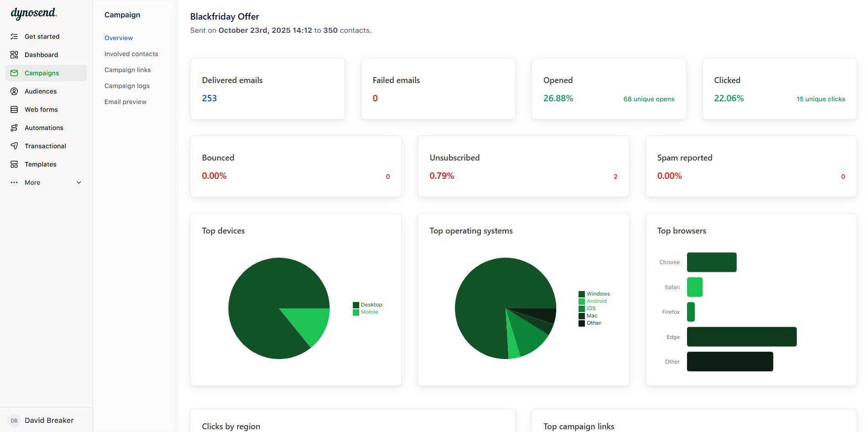This screenshot has height=432, width=868.
Task: Click the Campaigns envelope icon
Action: coord(14,73)
